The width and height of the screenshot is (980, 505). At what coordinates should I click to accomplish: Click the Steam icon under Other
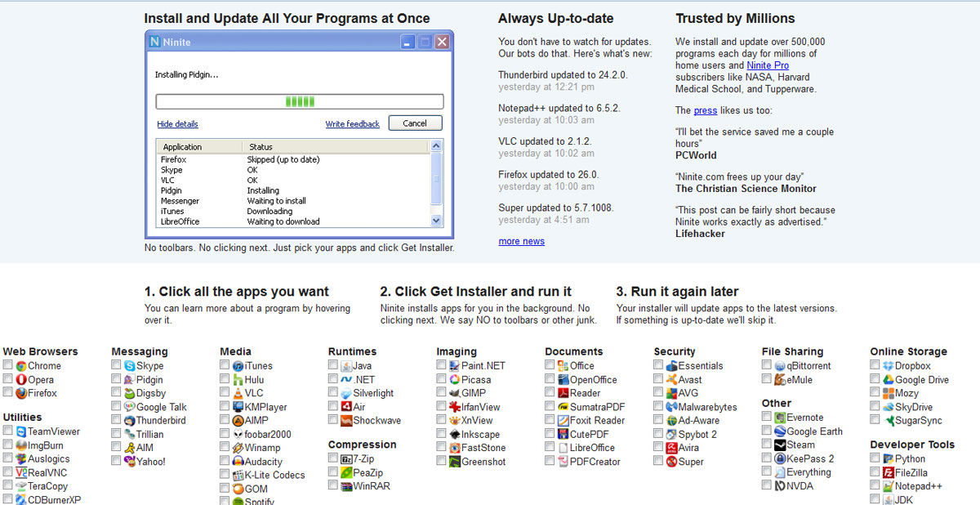(x=780, y=445)
